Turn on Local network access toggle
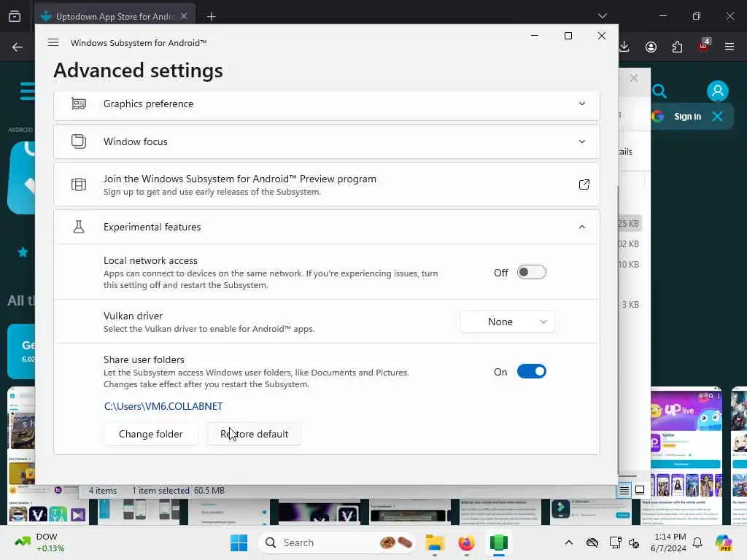Image resolution: width=747 pixels, height=560 pixels. (x=531, y=273)
